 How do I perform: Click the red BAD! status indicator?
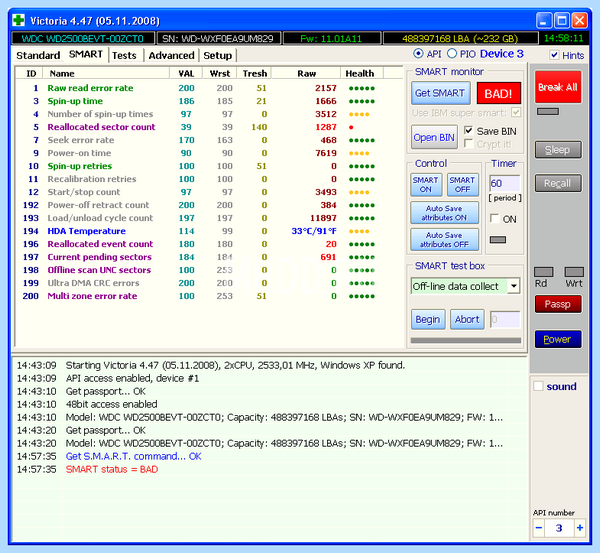coord(499,93)
